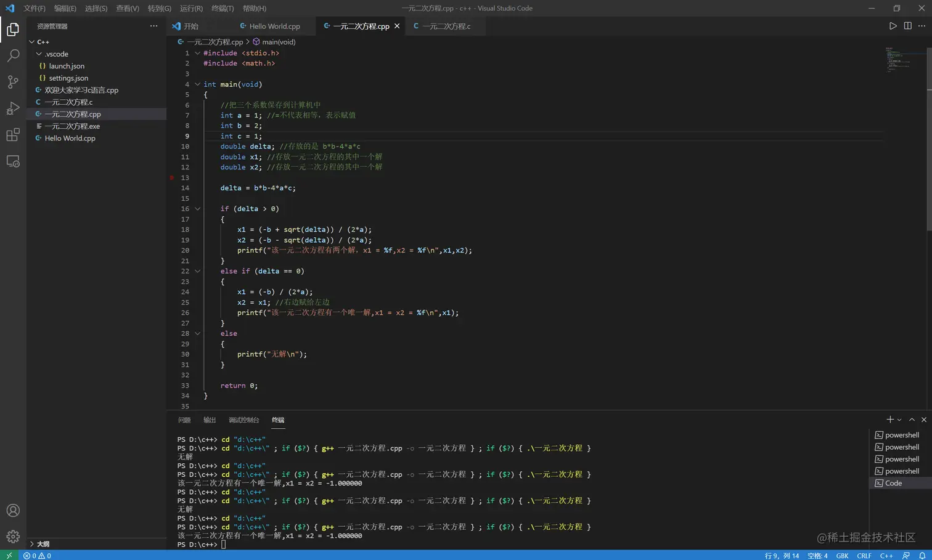This screenshot has height=560, width=932.
Task: Open the notifications bell in status bar
Action: [922, 556]
